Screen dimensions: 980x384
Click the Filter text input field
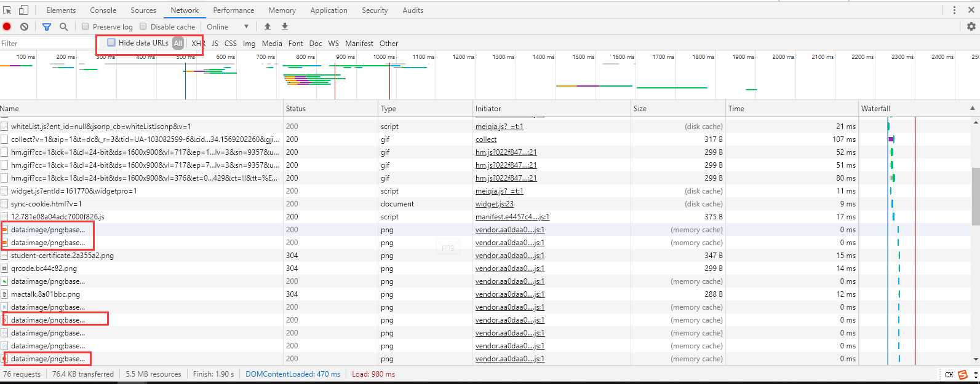(x=48, y=43)
